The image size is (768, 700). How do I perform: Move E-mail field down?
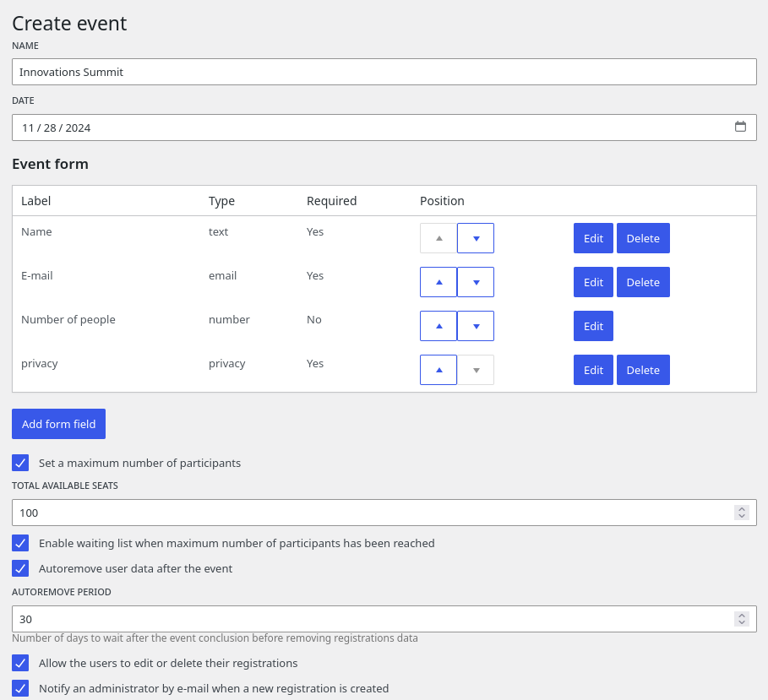coord(476,282)
